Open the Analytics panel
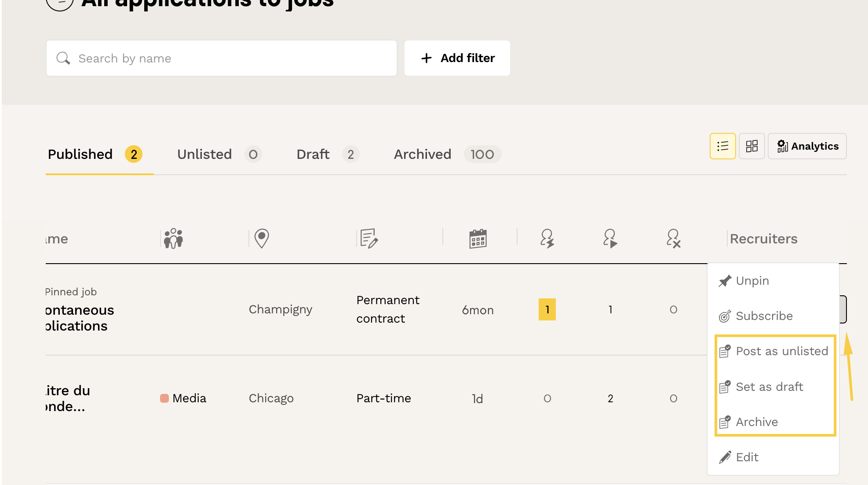The height and width of the screenshot is (485, 868). (807, 146)
